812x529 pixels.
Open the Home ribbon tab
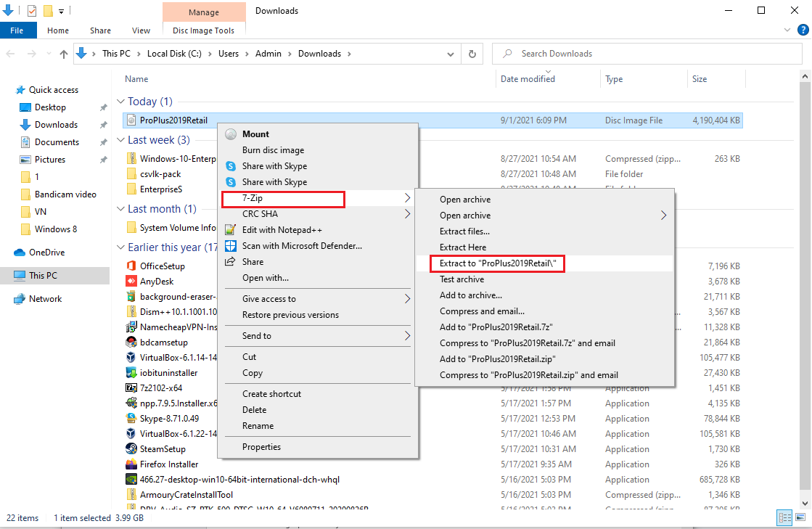pyautogui.click(x=58, y=30)
